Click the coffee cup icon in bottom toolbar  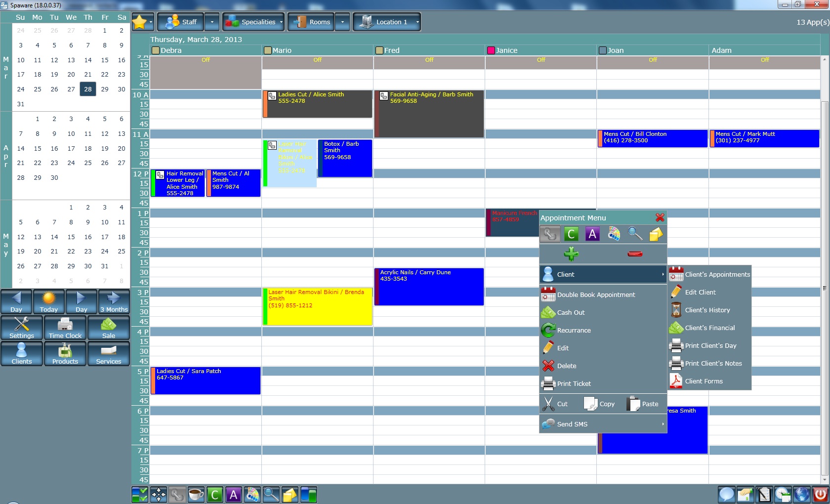[x=196, y=494]
